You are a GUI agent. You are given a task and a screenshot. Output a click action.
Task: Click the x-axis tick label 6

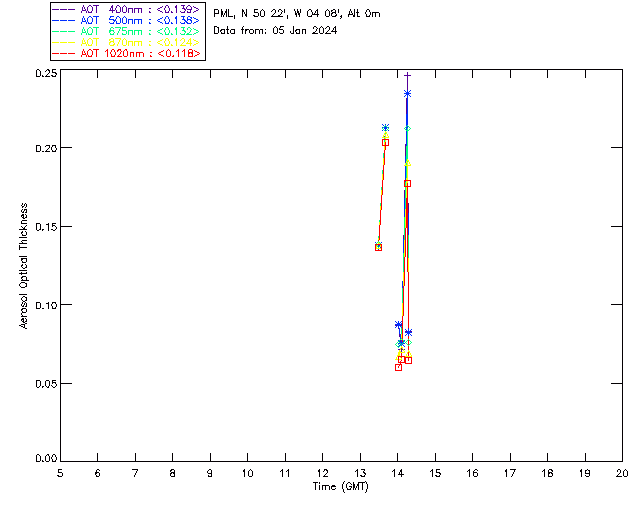[98, 473]
